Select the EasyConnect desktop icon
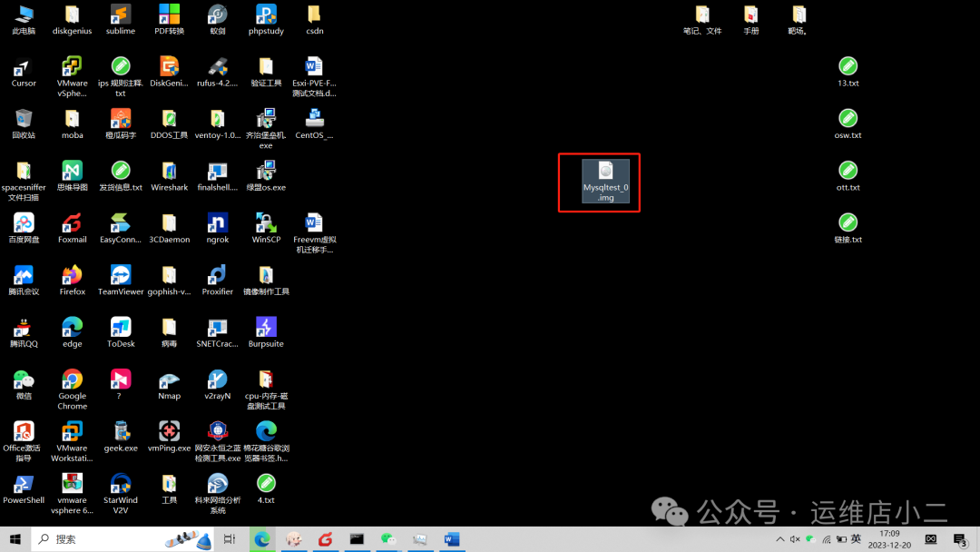The image size is (980, 552). coord(121,228)
